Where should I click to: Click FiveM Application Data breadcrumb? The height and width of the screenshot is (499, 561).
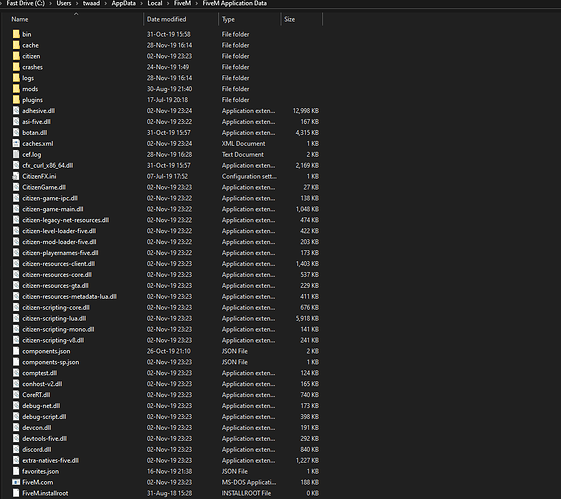(x=235, y=3)
